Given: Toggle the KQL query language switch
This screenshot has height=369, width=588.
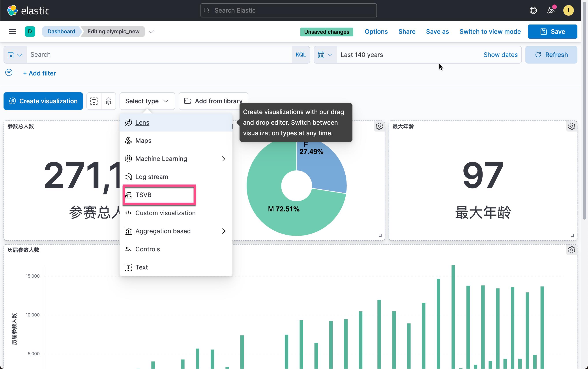Looking at the screenshot, I should click(301, 55).
